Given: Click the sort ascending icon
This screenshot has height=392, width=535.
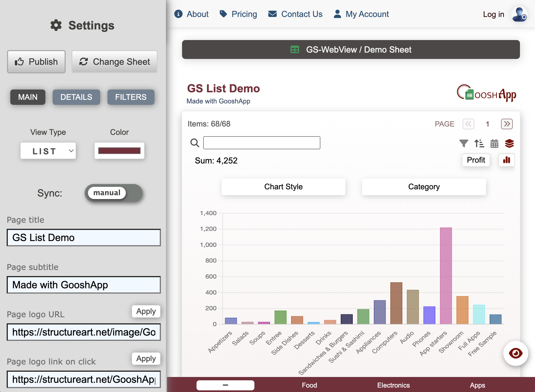Looking at the screenshot, I should pyautogui.click(x=479, y=143).
